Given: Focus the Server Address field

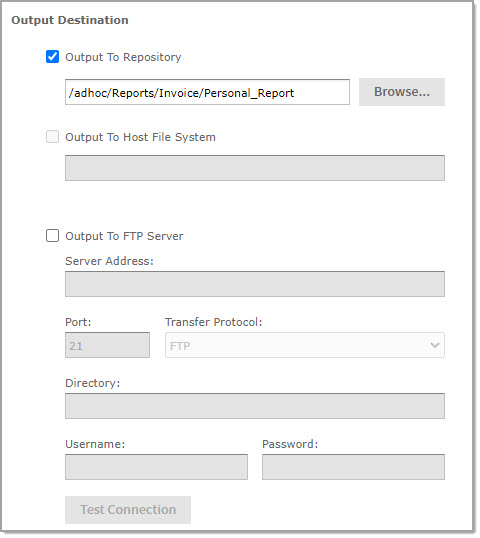Looking at the screenshot, I should pyautogui.click(x=255, y=284).
